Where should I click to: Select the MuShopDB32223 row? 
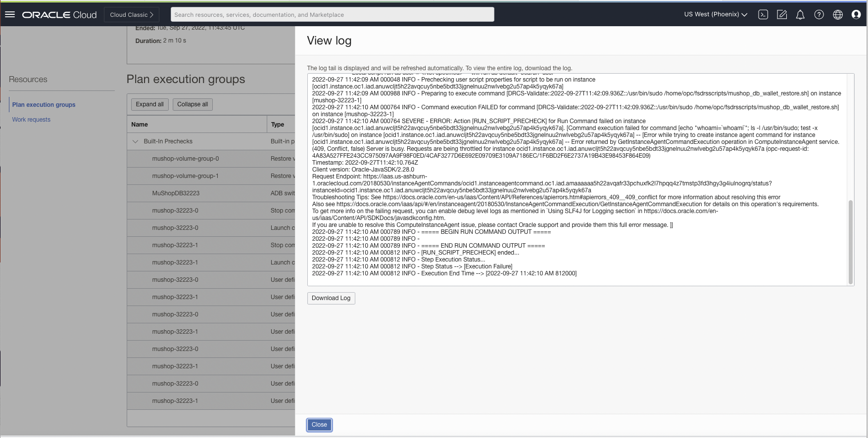pyautogui.click(x=176, y=193)
